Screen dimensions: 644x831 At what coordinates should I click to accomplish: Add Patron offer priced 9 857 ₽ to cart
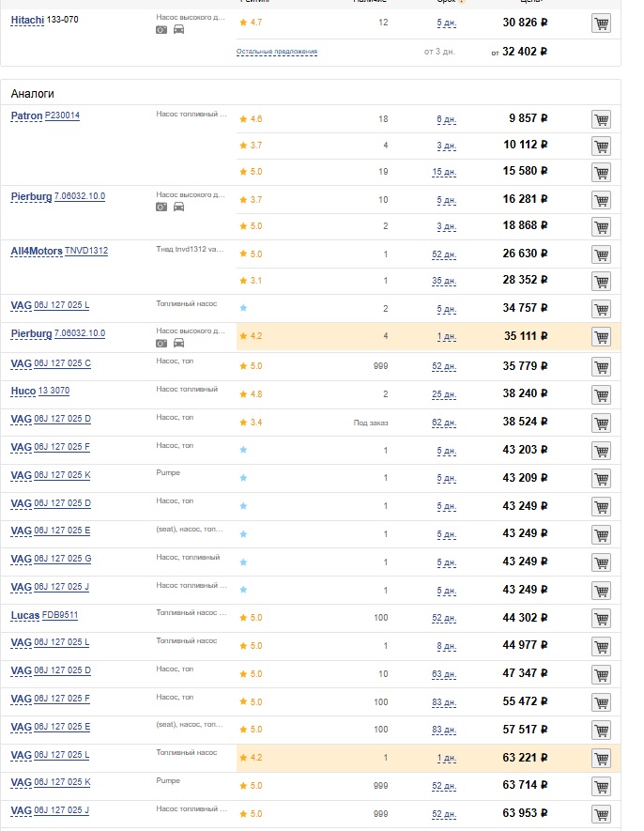click(601, 119)
